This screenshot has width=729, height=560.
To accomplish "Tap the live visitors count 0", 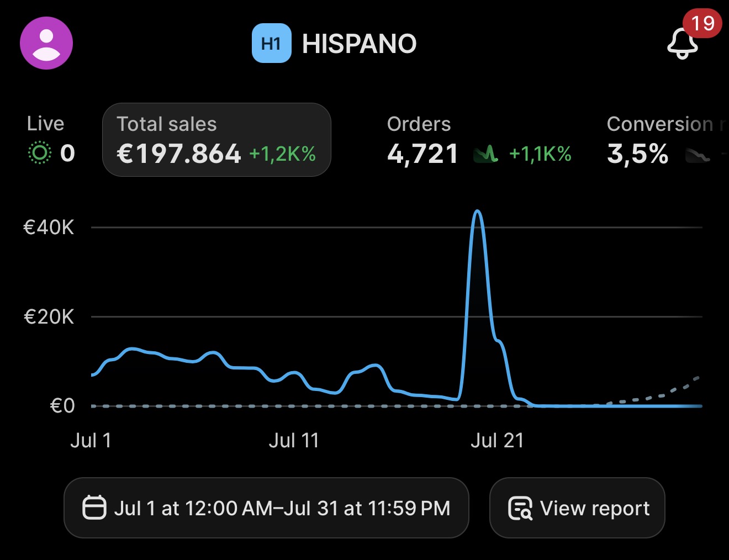I will [x=67, y=153].
